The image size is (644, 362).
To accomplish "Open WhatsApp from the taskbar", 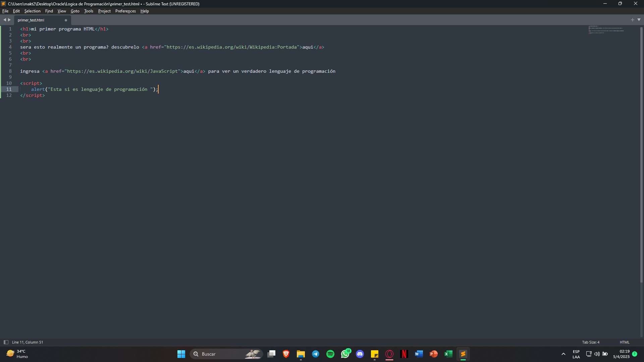I will (345, 354).
